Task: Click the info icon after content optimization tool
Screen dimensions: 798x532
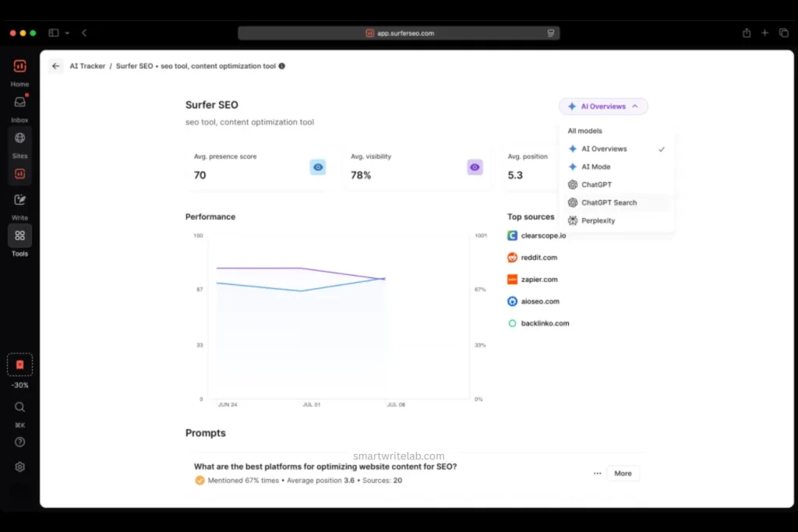Action: [282, 66]
